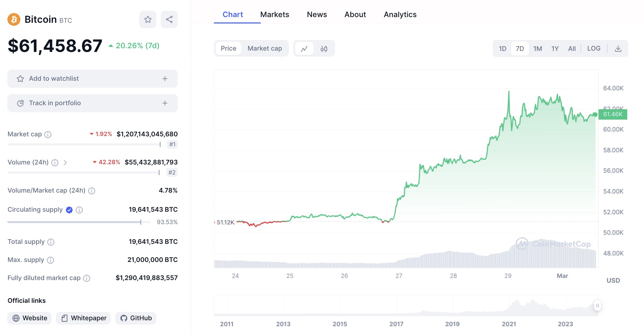Screen dimensions: 644x335
Task: Click the timeline range slider handle
Action: [x=597, y=306]
